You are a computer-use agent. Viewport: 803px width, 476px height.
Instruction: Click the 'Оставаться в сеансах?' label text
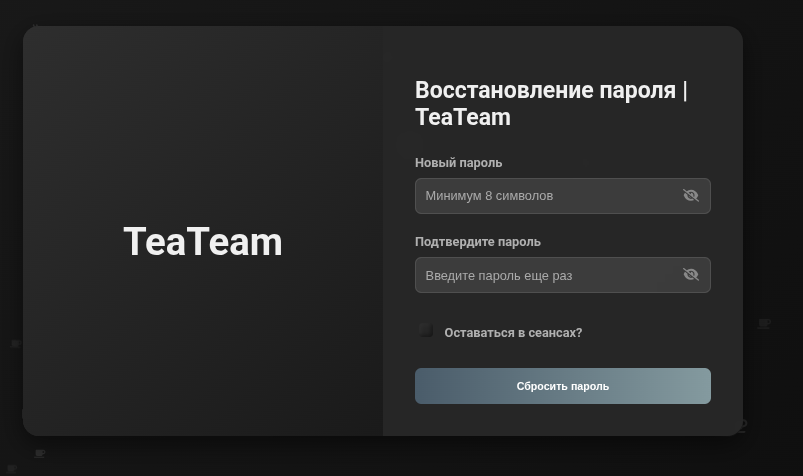click(513, 333)
